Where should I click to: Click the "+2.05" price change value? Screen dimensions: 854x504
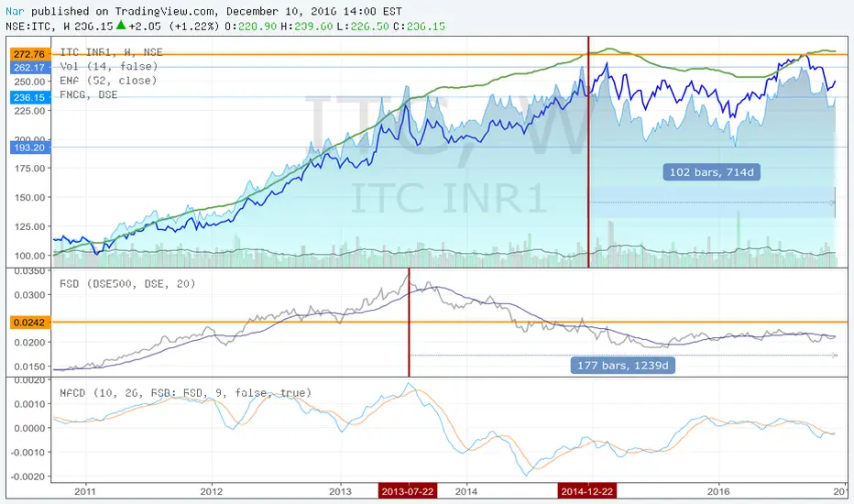click(145, 26)
